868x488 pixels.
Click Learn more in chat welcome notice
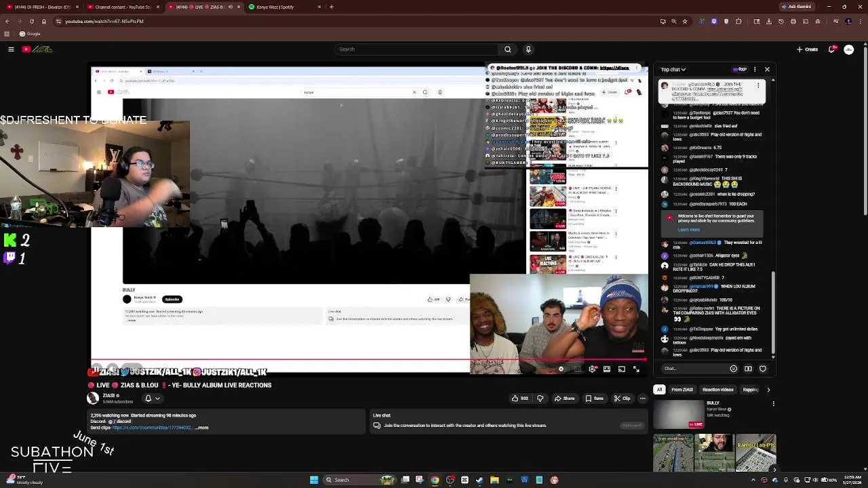[x=688, y=230]
